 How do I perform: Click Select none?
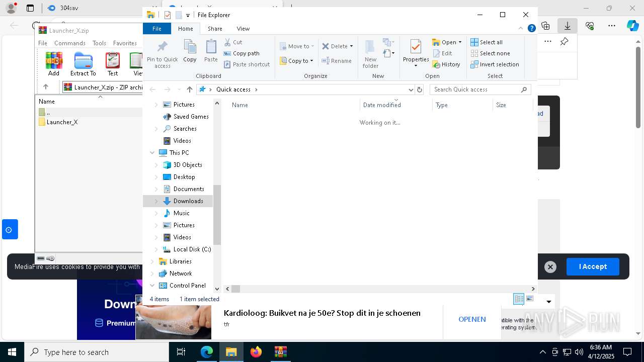(x=490, y=53)
